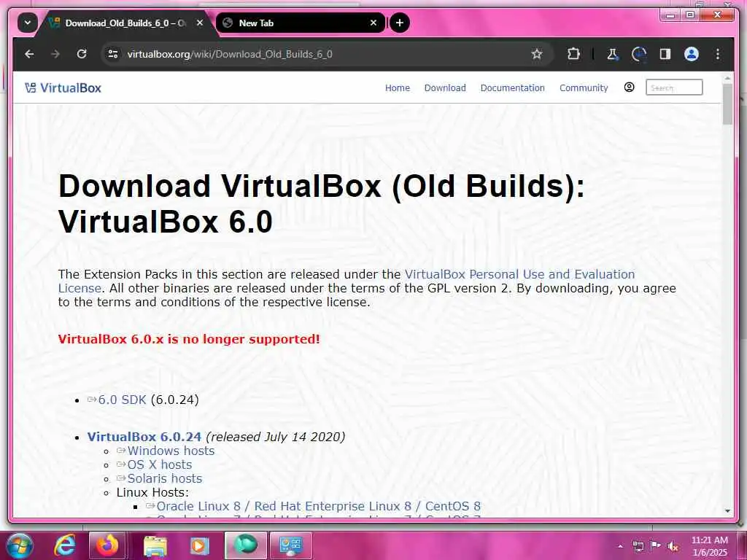
Task: Open the media player taskbar icon
Action: coord(200,545)
